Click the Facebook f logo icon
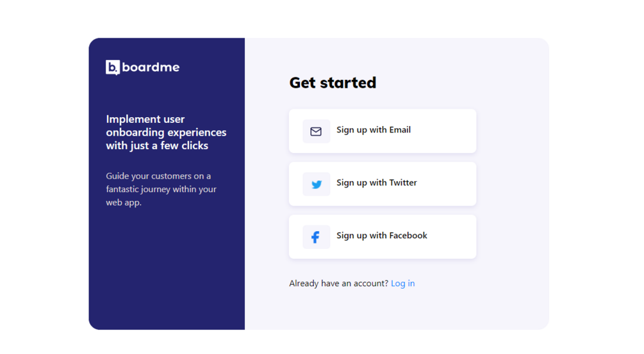644x354 pixels. click(x=316, y=237)
